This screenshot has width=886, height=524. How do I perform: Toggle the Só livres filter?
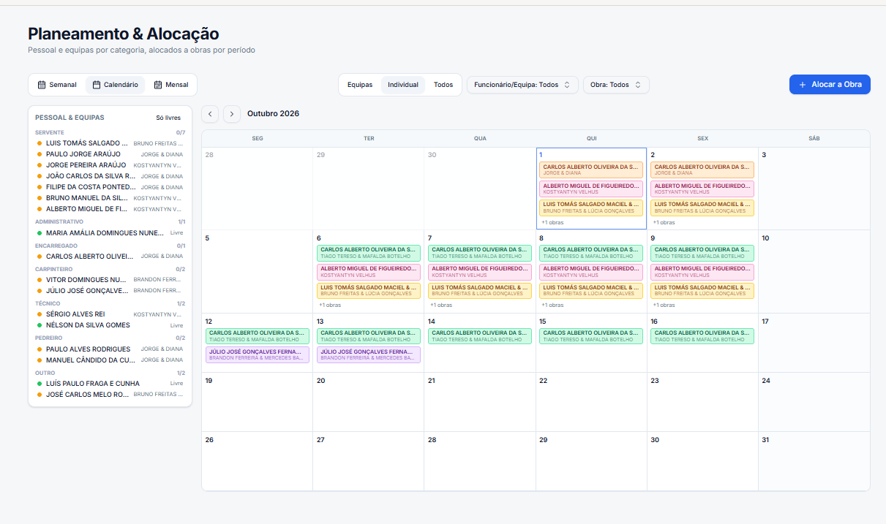coord(168,118)
